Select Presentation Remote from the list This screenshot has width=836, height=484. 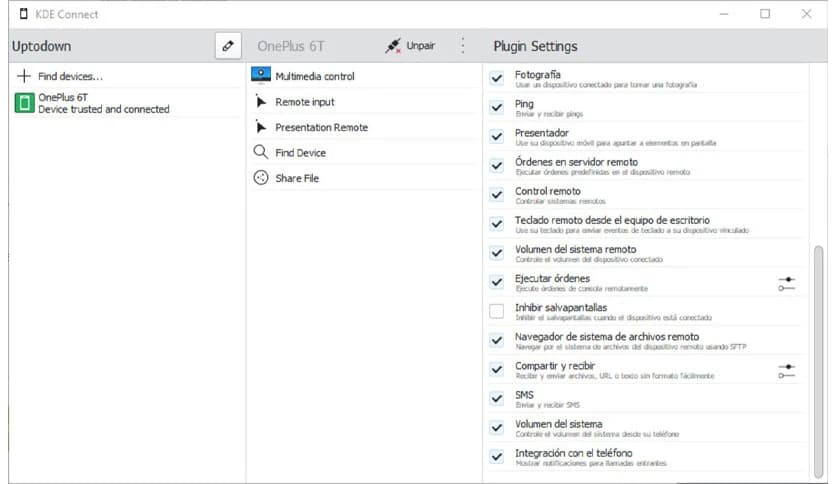click(x=365, y=127)
